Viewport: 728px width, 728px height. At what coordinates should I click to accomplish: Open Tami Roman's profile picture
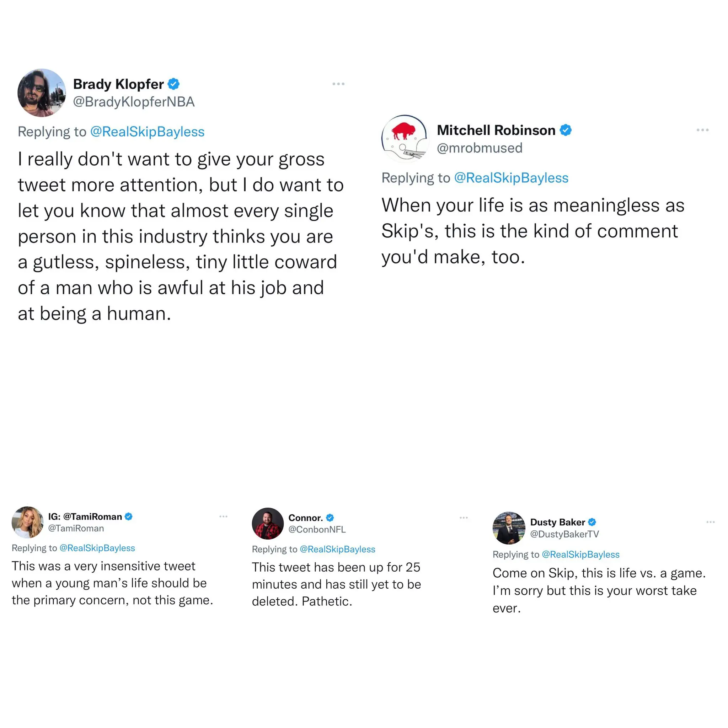pos(27,522)
